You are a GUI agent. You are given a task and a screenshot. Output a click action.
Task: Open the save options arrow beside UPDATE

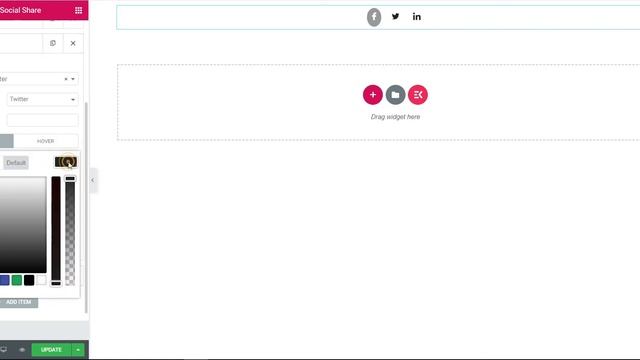(x=78, y=350)
